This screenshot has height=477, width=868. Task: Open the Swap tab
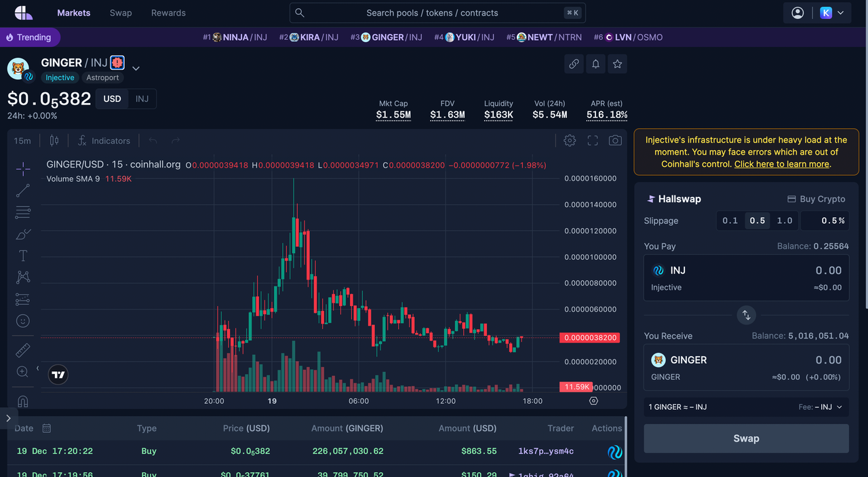[x=121, y=13]
